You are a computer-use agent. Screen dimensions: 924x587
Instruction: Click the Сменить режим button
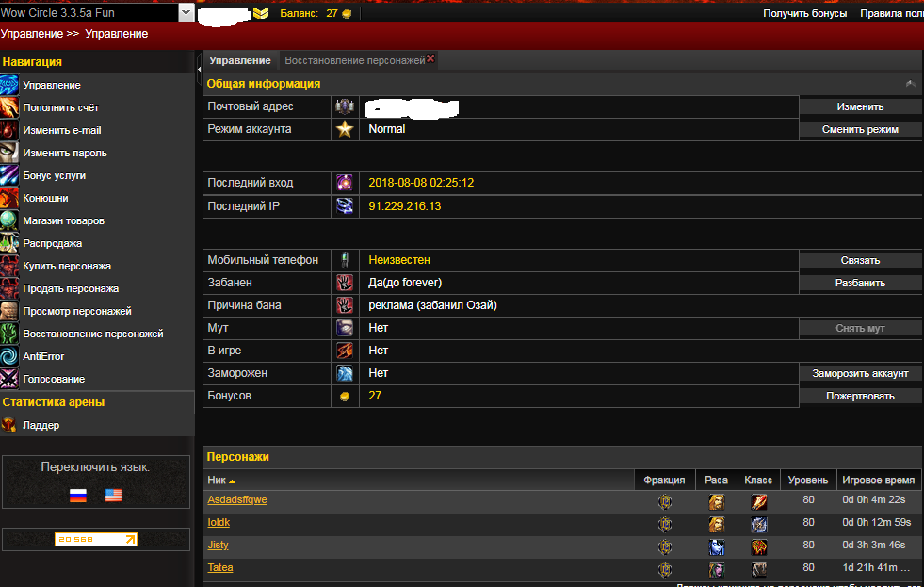tap(860, 129)
